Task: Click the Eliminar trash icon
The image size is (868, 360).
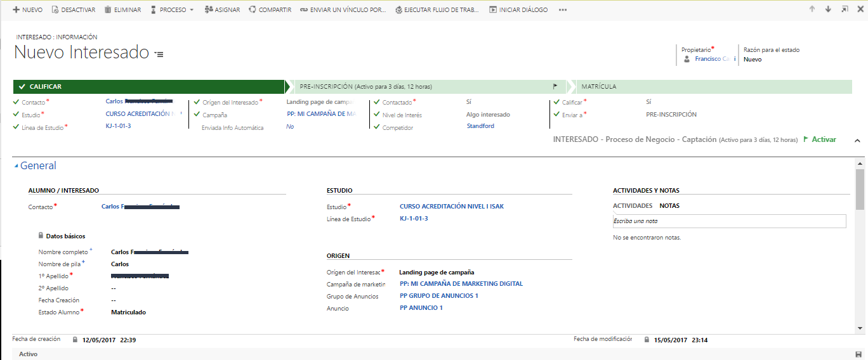Action: tap(108, 10)
